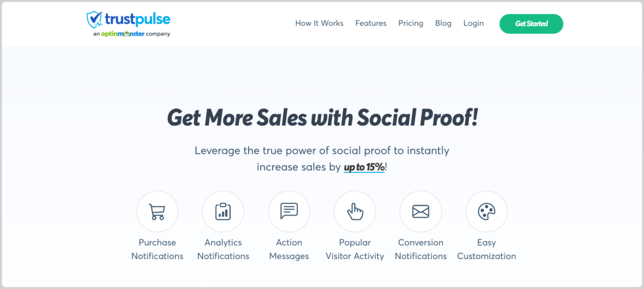This screenshot has height=289, width=644.
Task: Select the Analytics Notifications text label
Action: [x=223, y=249]
